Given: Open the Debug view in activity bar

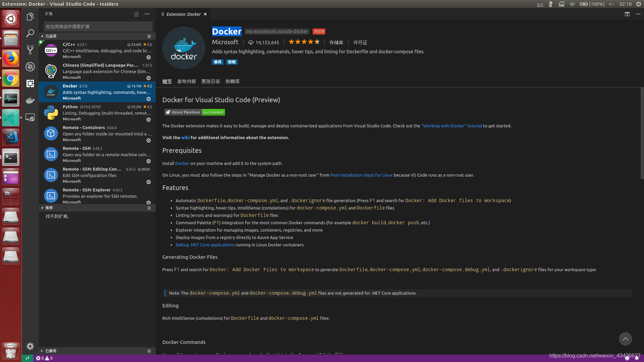Looking at the screenshot, I should [x=30, y=67].
